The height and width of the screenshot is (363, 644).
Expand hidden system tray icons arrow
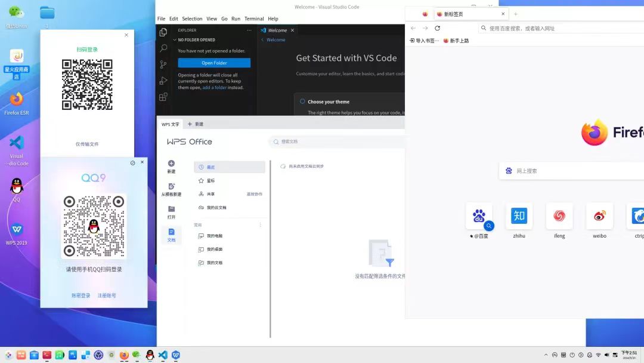coord(546,355)
